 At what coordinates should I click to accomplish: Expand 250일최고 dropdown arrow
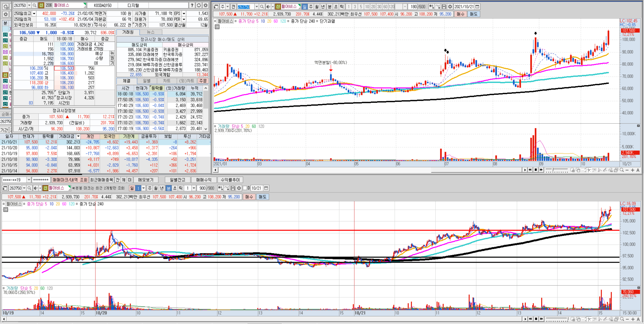[x=34, y=14]
